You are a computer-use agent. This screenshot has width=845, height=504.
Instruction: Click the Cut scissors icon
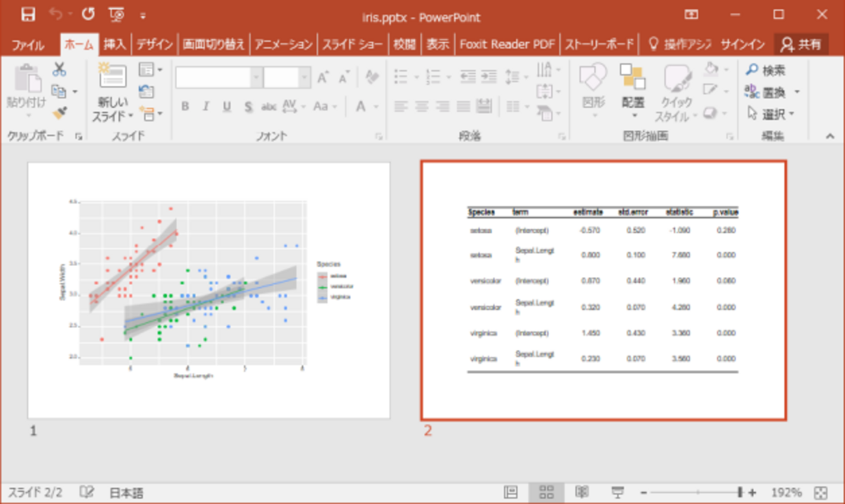[59, 69]
